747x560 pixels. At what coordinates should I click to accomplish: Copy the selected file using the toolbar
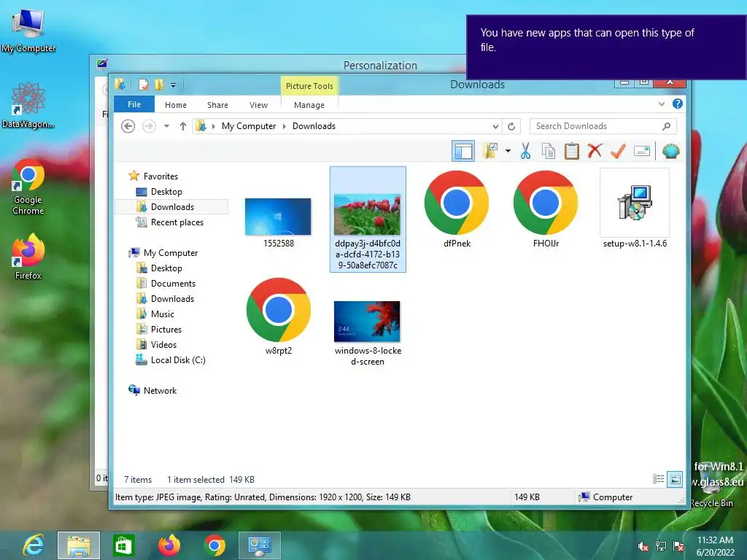(549, 152)
